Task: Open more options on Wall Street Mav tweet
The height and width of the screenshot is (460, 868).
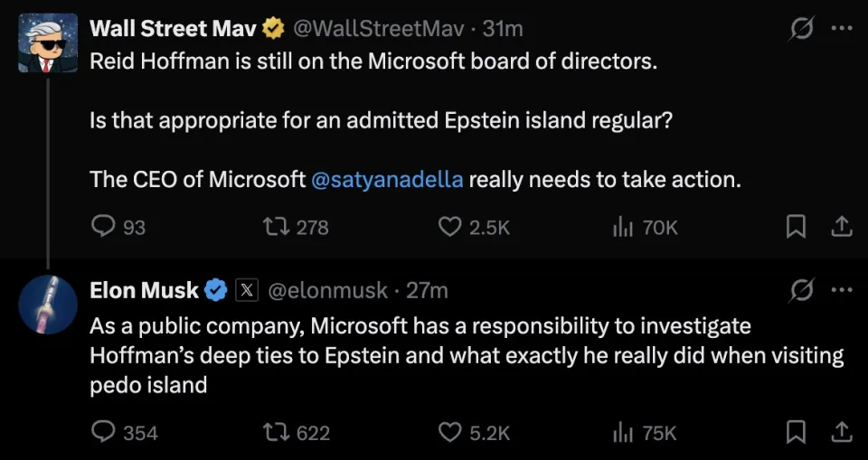Action: point(841,29)
